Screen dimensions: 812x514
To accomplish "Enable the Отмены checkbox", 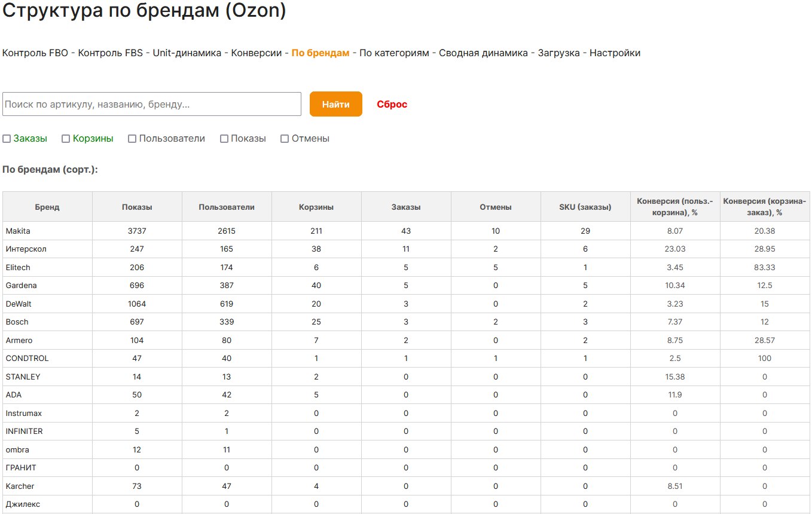I will (285, 139).
